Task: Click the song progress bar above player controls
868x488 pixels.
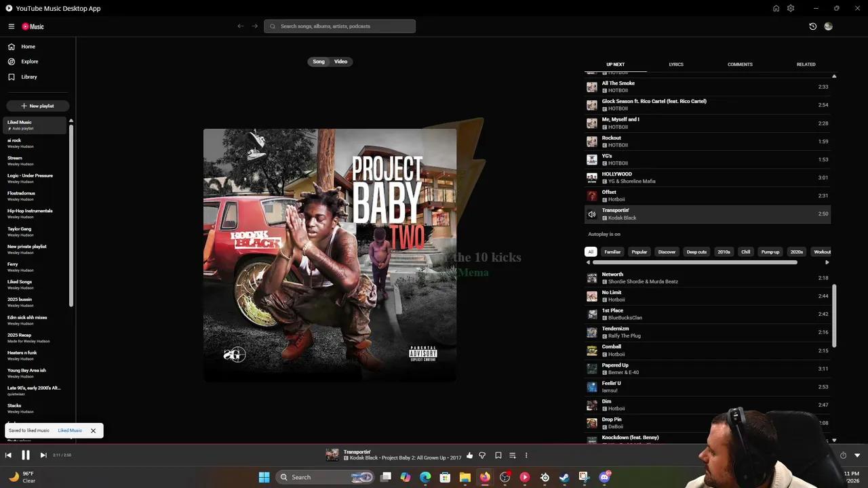Action: 434,445
